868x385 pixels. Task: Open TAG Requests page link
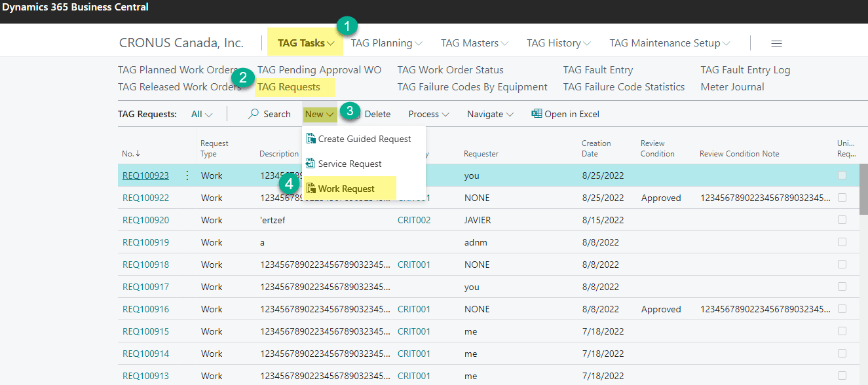289,86
